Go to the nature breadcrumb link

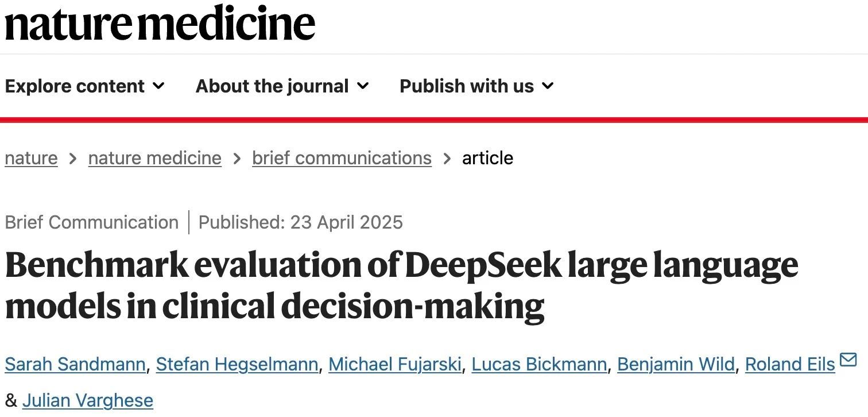click(31, 158)
